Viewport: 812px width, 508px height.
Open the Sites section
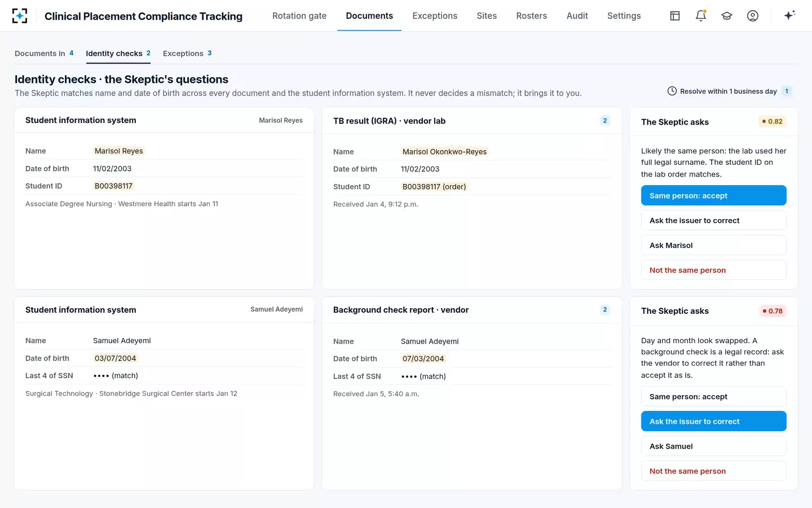(487, 16)
